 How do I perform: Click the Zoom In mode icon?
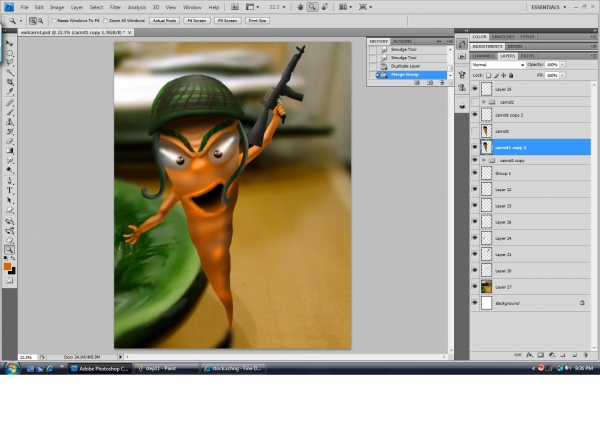click(x=33, y=21)
